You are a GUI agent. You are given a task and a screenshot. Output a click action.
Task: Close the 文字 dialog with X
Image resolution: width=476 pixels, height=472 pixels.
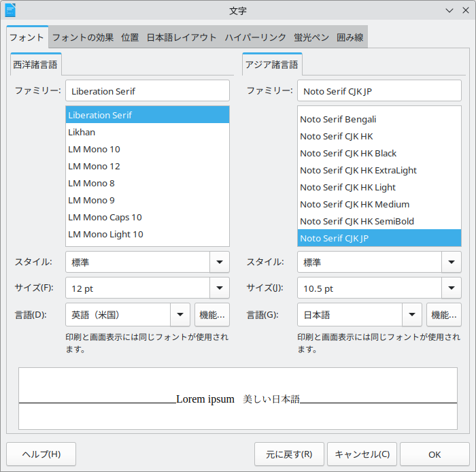(x=466, y=11)
